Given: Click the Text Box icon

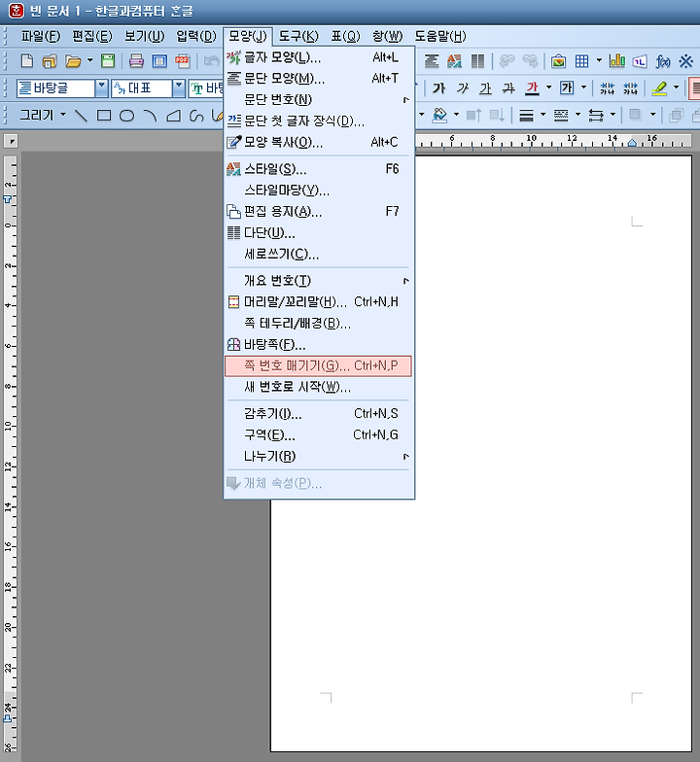Looking at the screenshot, I should (640, 61).
